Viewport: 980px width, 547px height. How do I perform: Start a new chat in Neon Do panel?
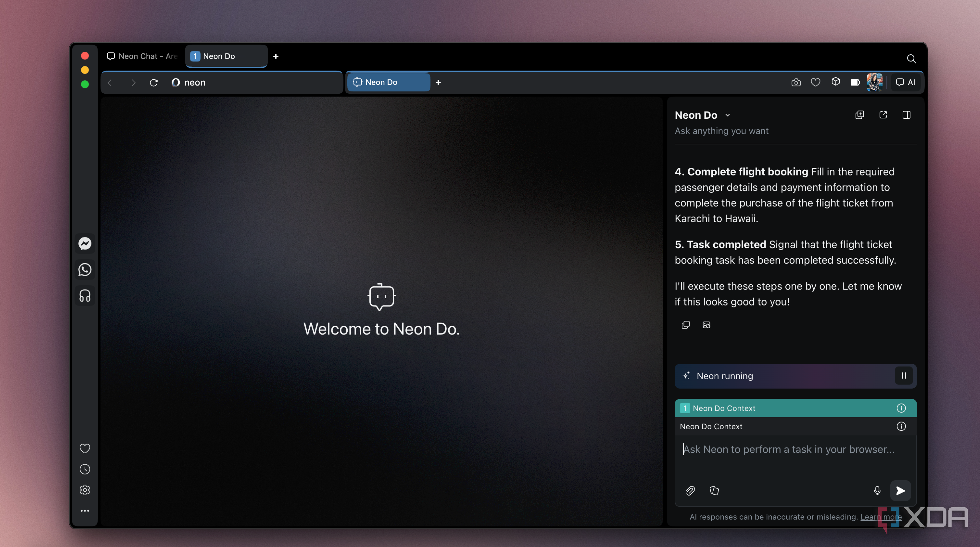point(859,115)
